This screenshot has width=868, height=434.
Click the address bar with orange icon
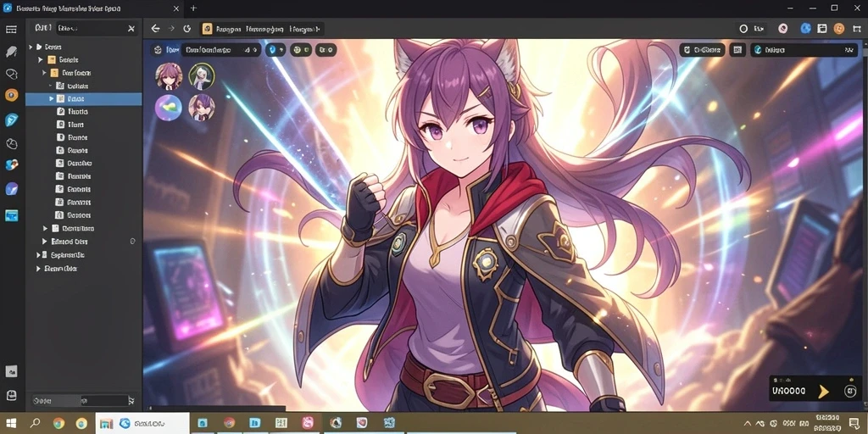pos(263,29)
